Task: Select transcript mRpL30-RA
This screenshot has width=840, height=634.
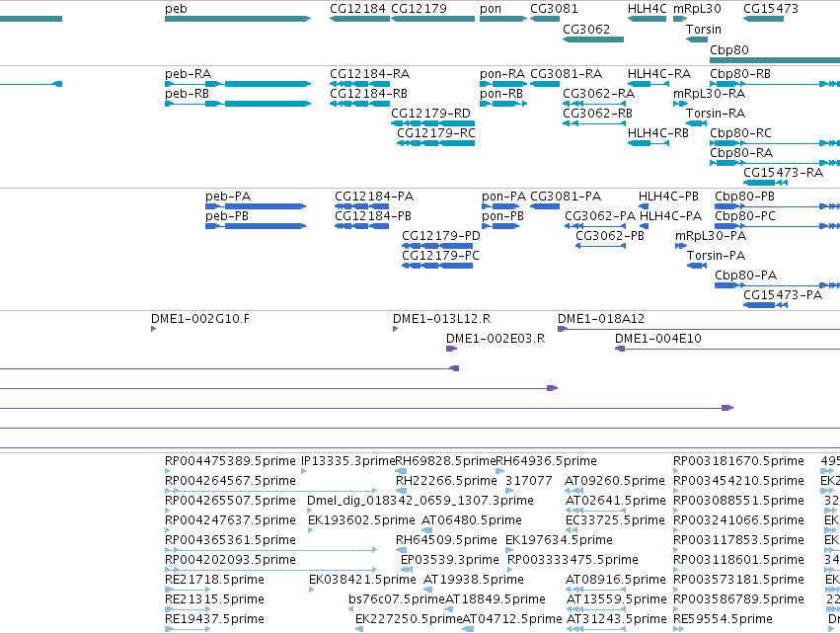Action: click(x=680, y=104)
